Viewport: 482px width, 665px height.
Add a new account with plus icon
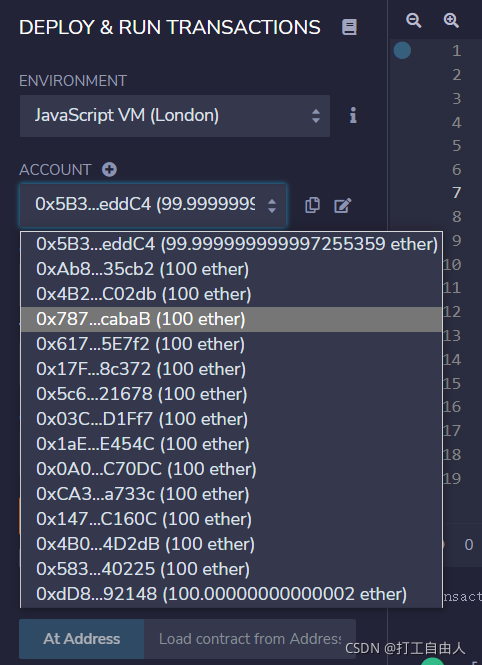(x=109, y=170)
